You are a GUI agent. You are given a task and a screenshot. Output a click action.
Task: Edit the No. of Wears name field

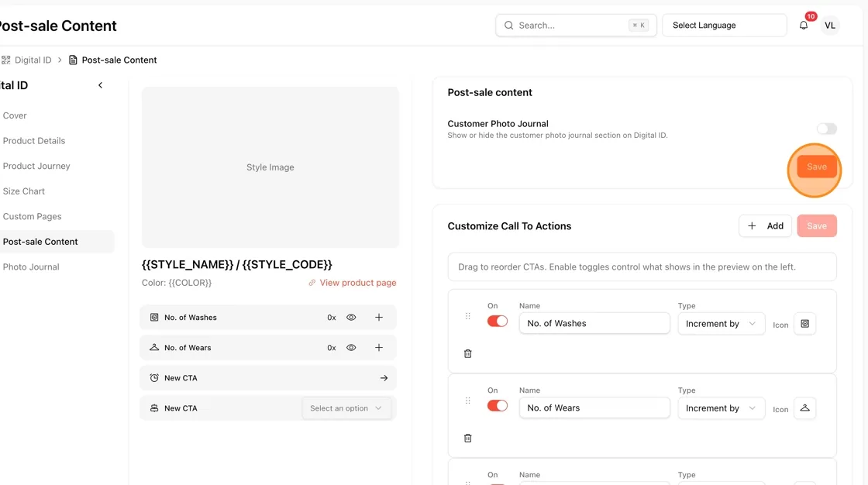pyautogui.click(x=594, y=408)
